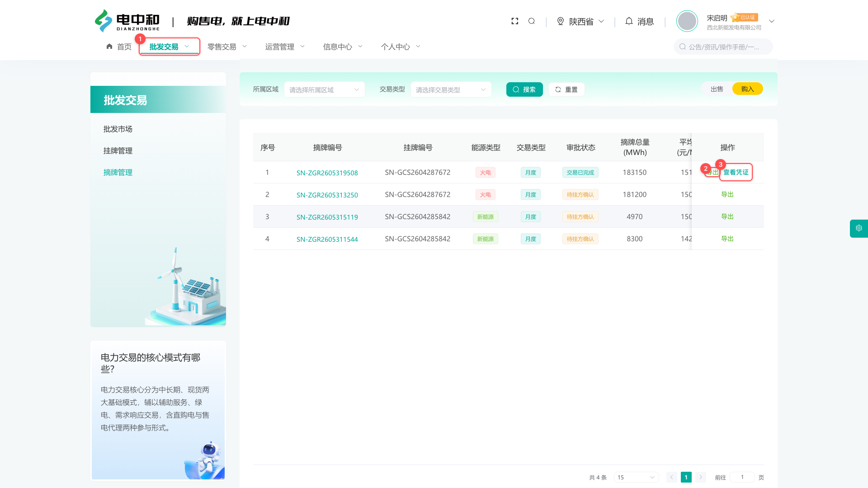Open the 运营管理 menu
This screenshot has width=868, height=488.
click(285, 47)
